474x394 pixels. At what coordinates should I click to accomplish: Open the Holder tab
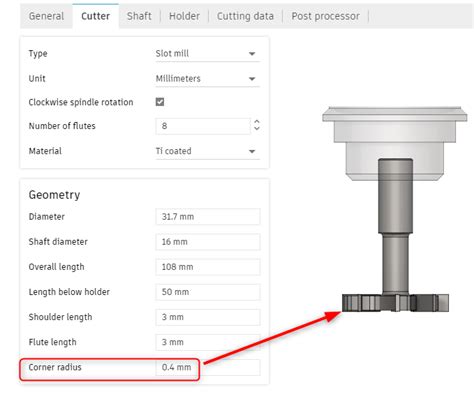[184, 16]
